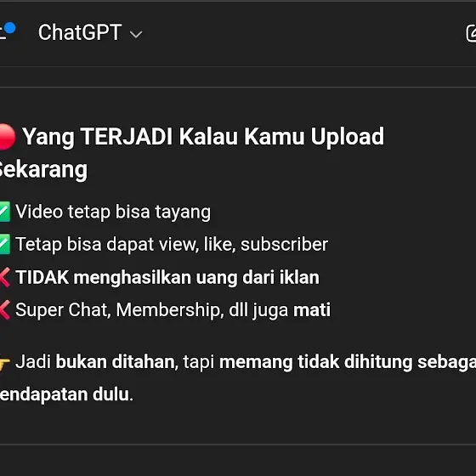Click red cross beside TIDAK menghasilkan uang
Screen dimensions: 476x476
(5, 277)
